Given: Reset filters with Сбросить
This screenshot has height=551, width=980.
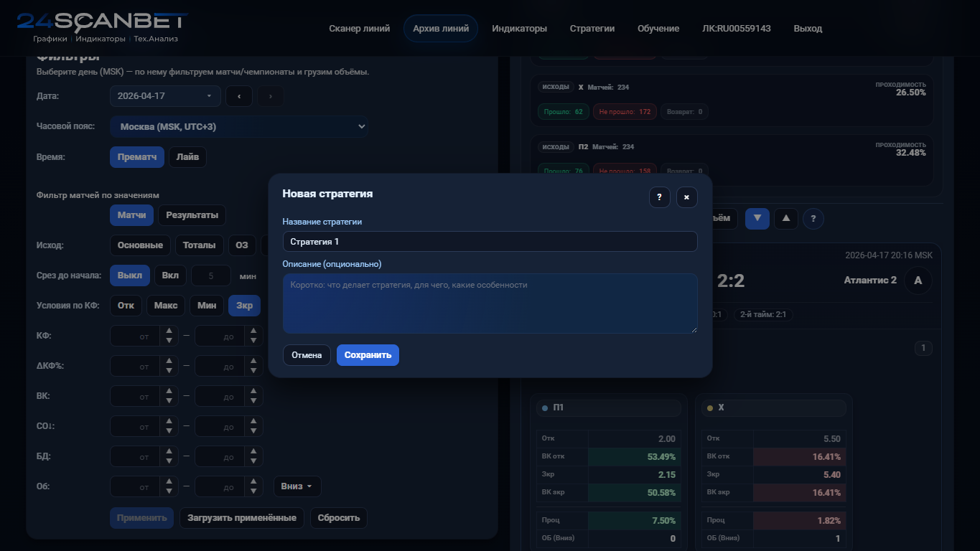Looking at the screenshot, I should point(339,518).
